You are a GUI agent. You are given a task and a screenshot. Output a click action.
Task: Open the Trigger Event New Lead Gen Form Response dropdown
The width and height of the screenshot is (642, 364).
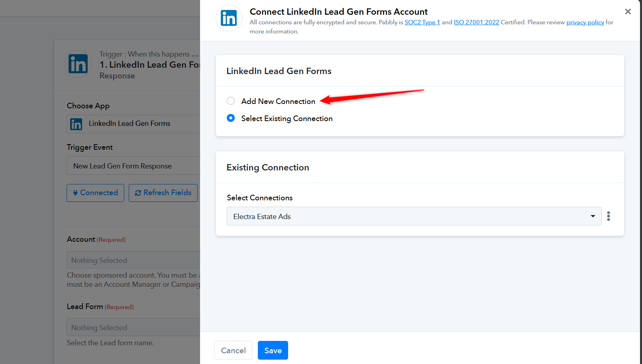point(133,166)
